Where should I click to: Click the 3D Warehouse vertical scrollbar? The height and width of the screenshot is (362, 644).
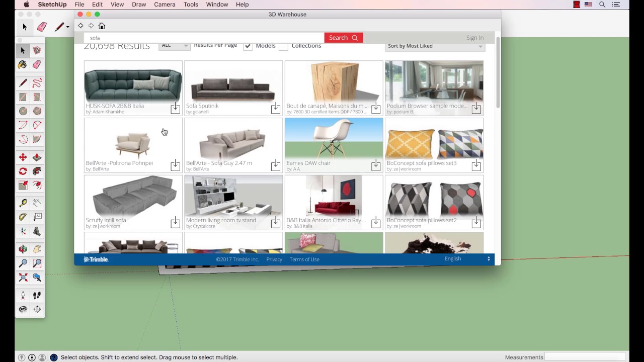pyautogui.click(x=498, y=73)
